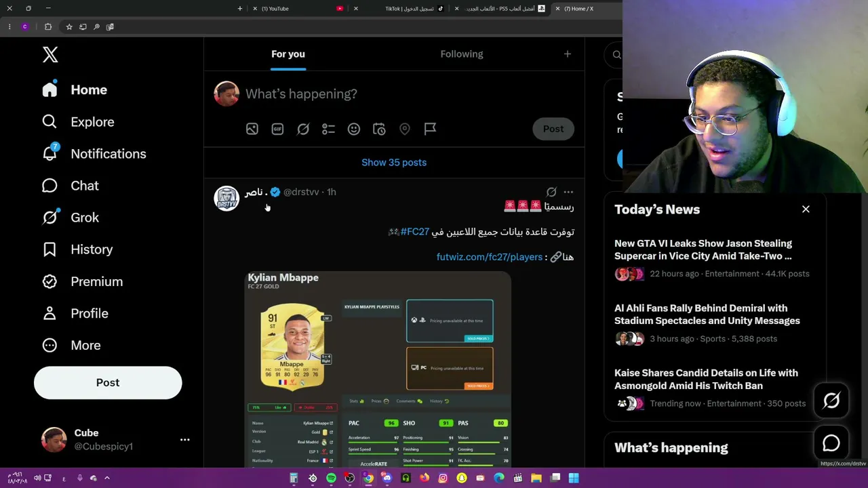Open Steam from the taskbar
Viewport: 868px width, 488px height.
[x=313, y=479]
